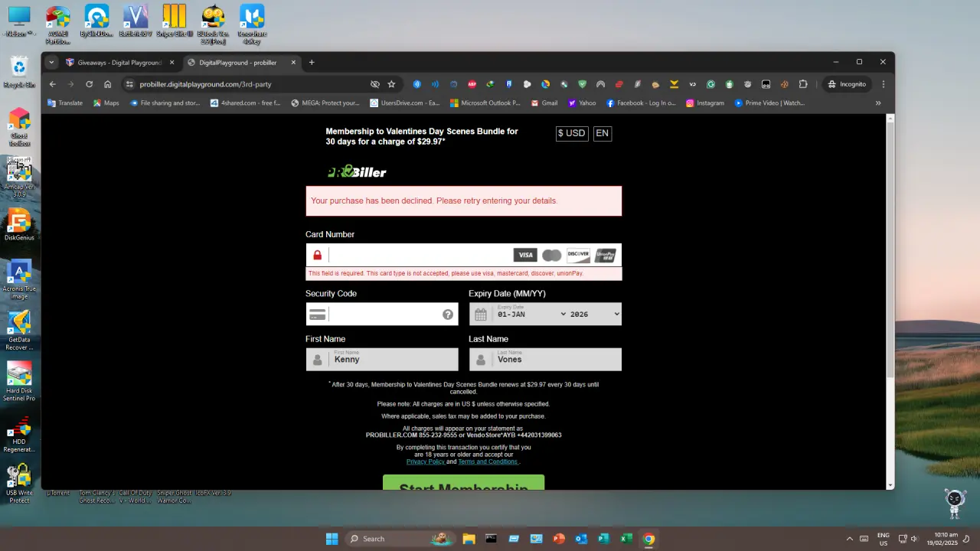Open File Explorer from the taskbar
This screenshot has width=980, height=551.
point(469,539)
